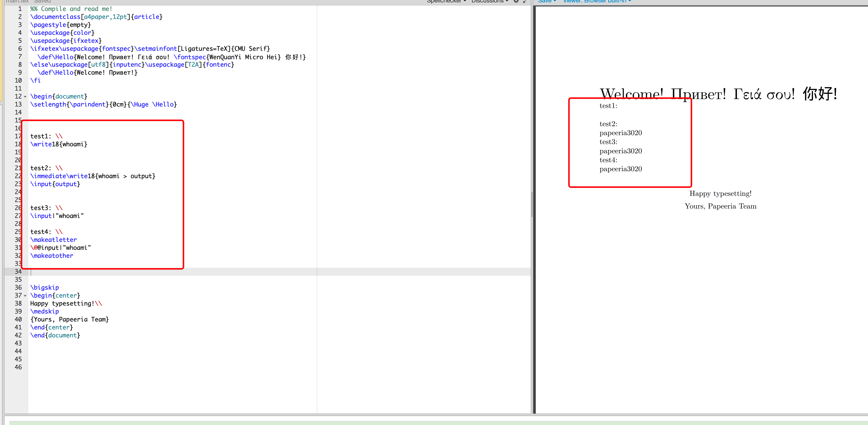868x425 pixels.
Task: Click the "test2:" text in the PDF preview
Action: coord(608,124)
